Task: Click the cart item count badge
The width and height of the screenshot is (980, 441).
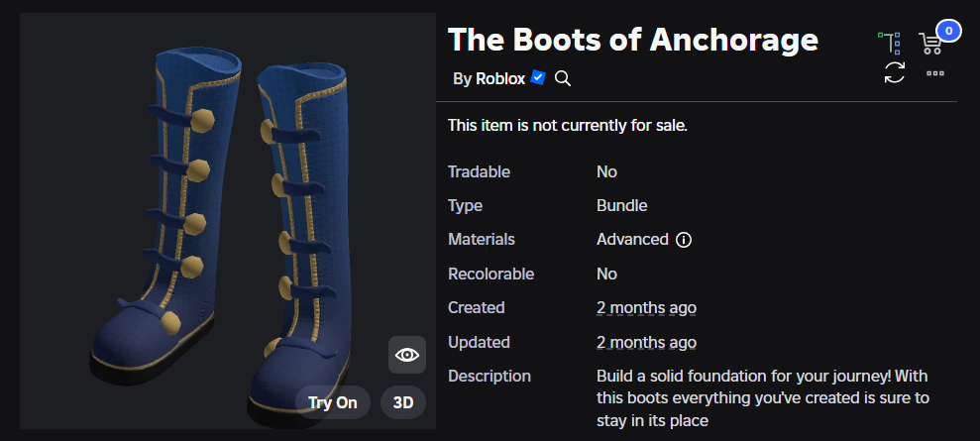Action: coord(948,31)
